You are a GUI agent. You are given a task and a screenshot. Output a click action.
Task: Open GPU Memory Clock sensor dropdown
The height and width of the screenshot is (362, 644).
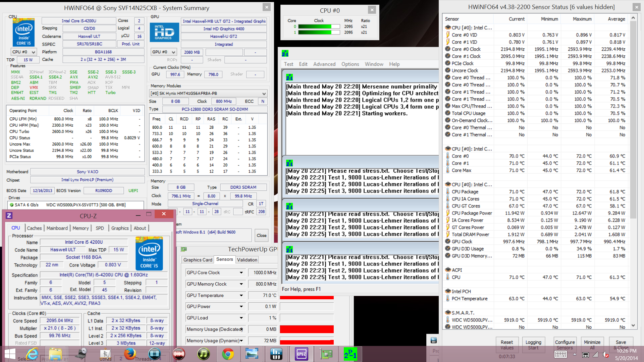[x=241, y=284]
